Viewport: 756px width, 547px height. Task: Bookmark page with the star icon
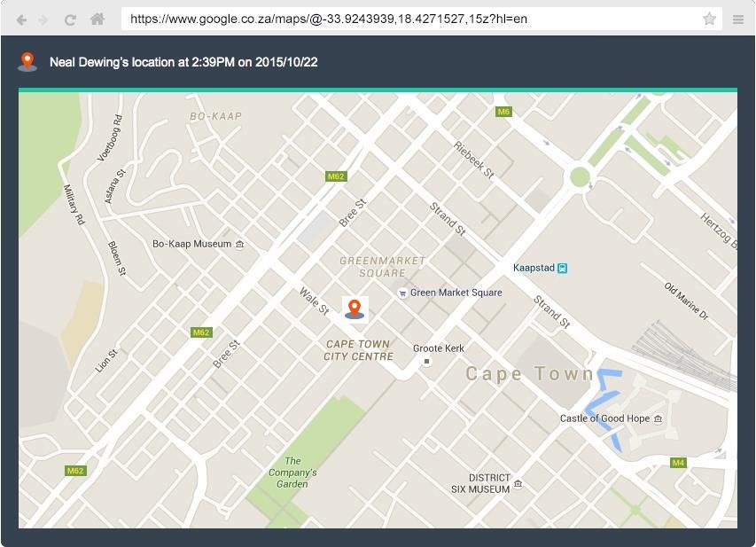point(709,19)
